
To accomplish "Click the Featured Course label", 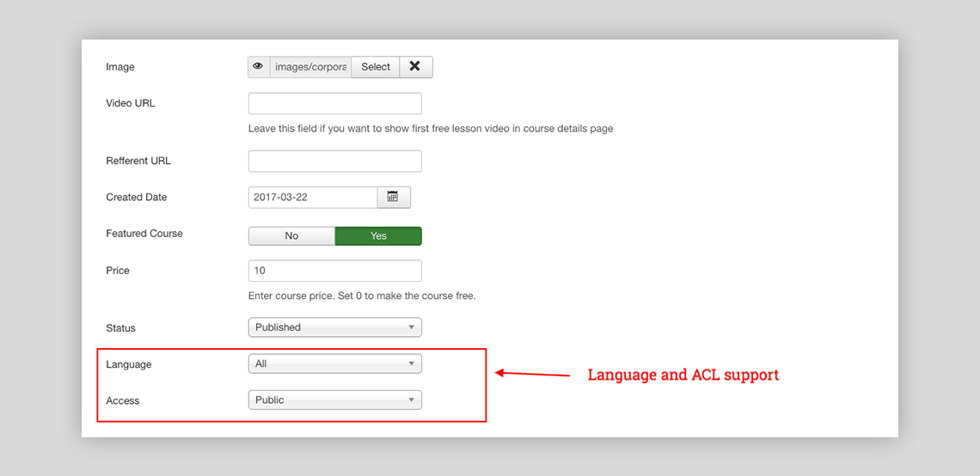I will pyautogui.click(x=144, y=234).
